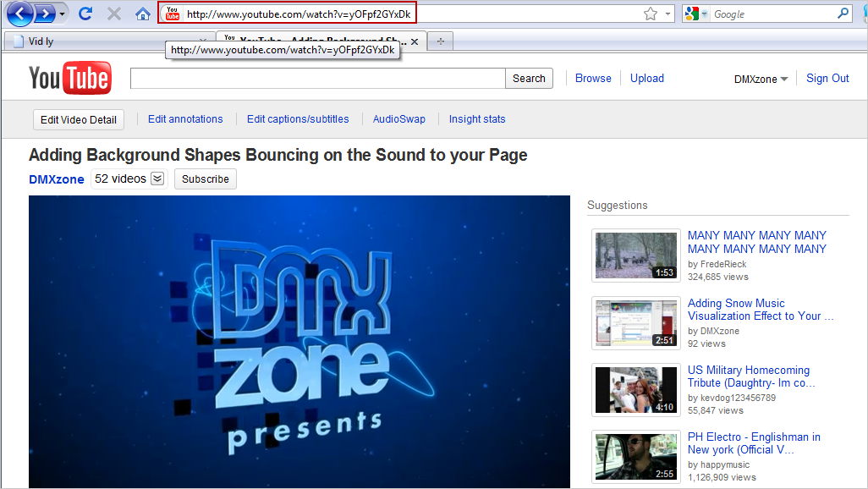Open a new tab with the plus button
The image size is (868, 489).
[441, 41]
